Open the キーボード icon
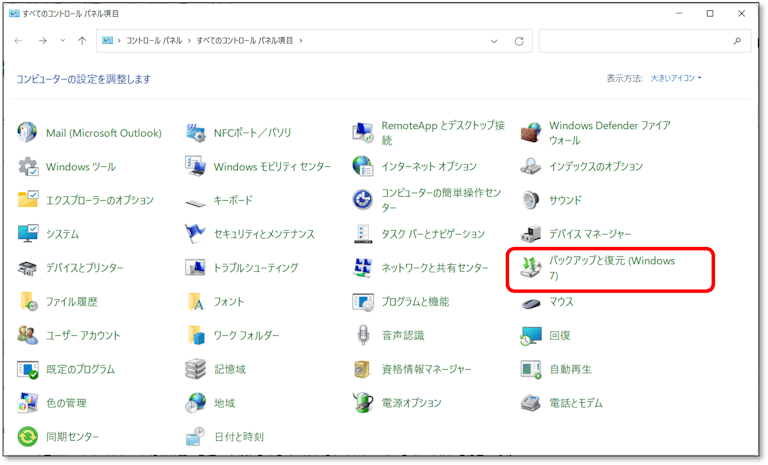The height and width of the screenshot is (465, 768). pos(195,202)
